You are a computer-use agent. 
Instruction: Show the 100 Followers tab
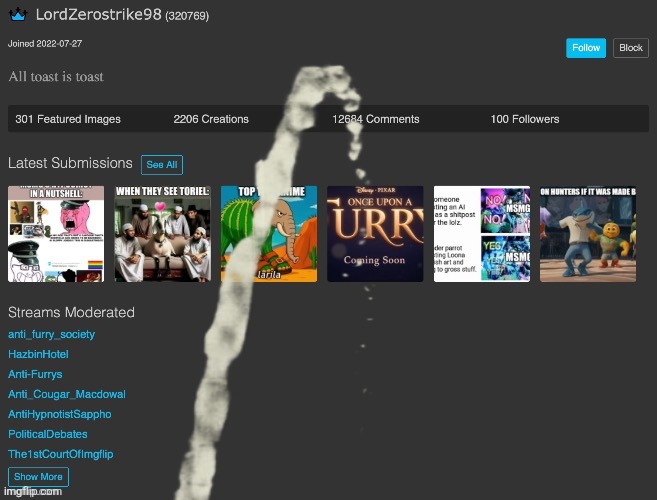click(x=524, y=119)
